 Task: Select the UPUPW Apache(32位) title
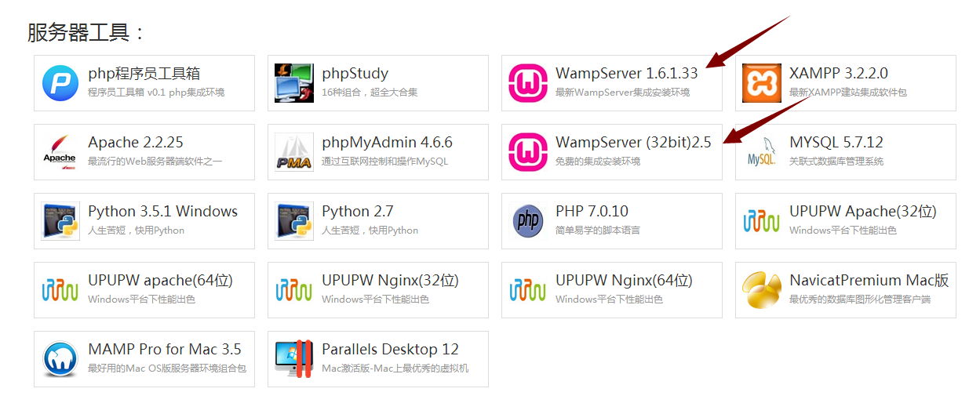click(x=862, y=211)
